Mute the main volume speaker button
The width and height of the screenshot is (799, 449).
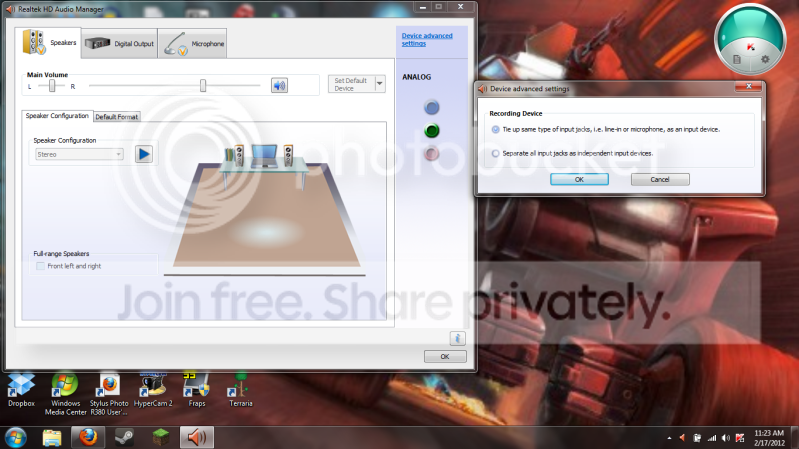279,85
